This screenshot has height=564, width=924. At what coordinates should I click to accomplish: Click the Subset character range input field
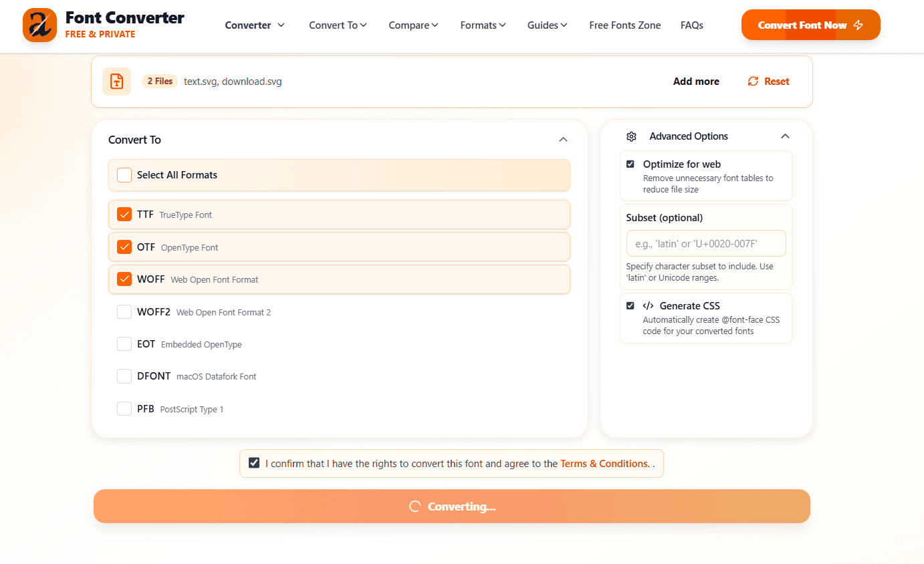[x=706, y=243]
